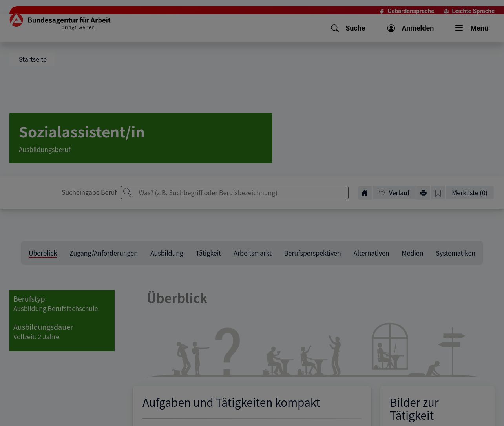Click the Bundesagentur für Arbeit logo
This screenshot has width=504, height=426.
pyautogui.click(x=60, y=22)
